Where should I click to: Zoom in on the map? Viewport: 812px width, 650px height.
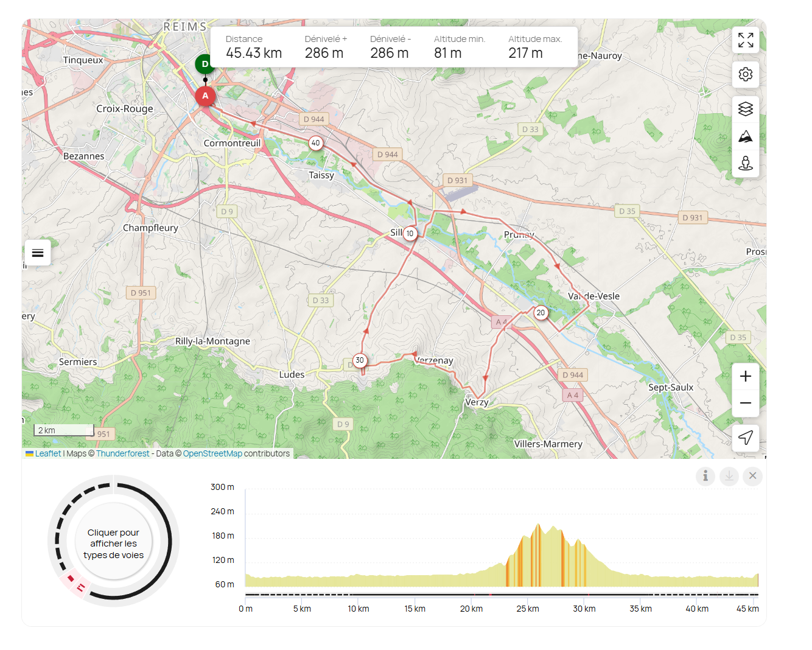click(745, 376)
